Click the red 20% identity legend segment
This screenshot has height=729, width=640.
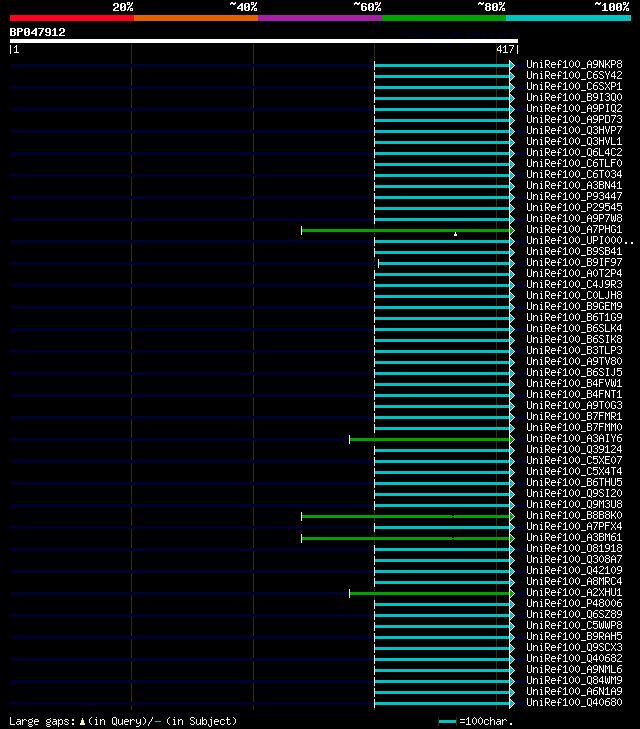click(72, 18)
